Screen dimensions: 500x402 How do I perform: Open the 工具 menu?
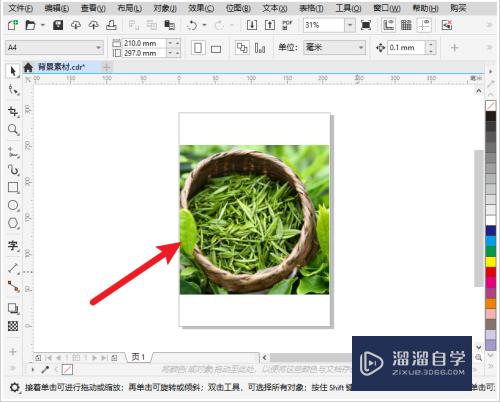click(x=348, y=8)
